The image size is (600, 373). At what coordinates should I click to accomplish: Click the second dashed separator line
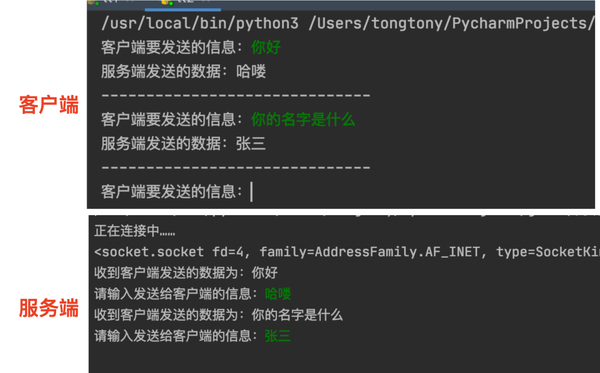(236, 167)
